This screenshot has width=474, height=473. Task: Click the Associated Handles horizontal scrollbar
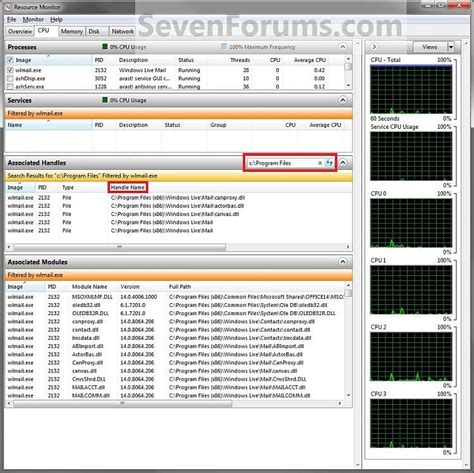tap(119, 247)
